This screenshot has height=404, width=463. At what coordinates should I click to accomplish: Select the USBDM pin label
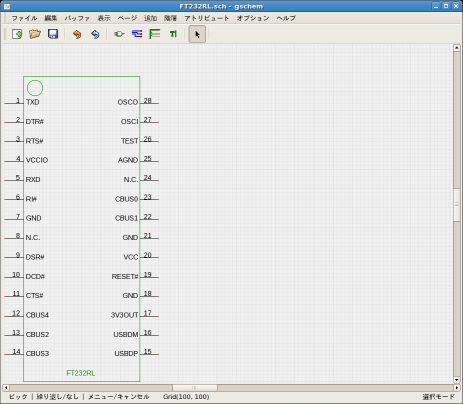point(126,334)
